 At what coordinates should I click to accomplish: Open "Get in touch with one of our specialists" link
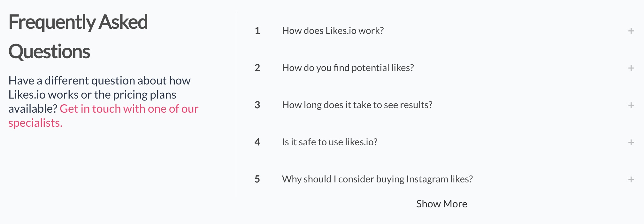click(x=103, y=116)
